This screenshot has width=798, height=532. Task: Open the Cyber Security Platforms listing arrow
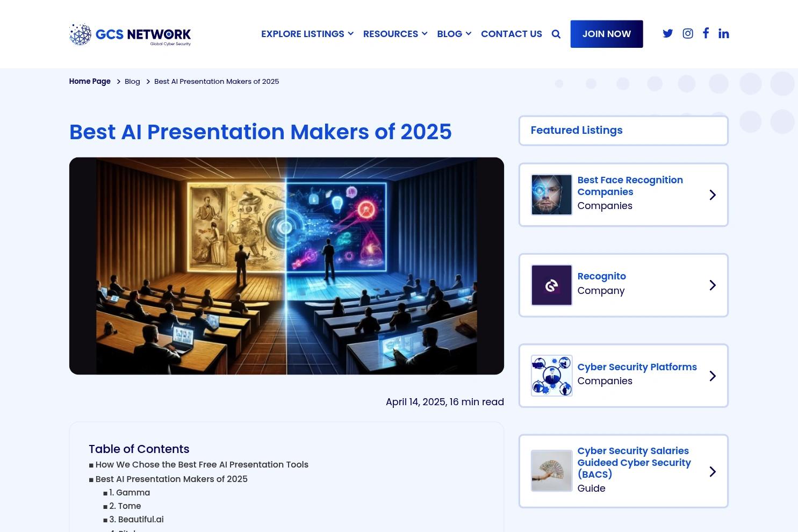click(712, 376)
